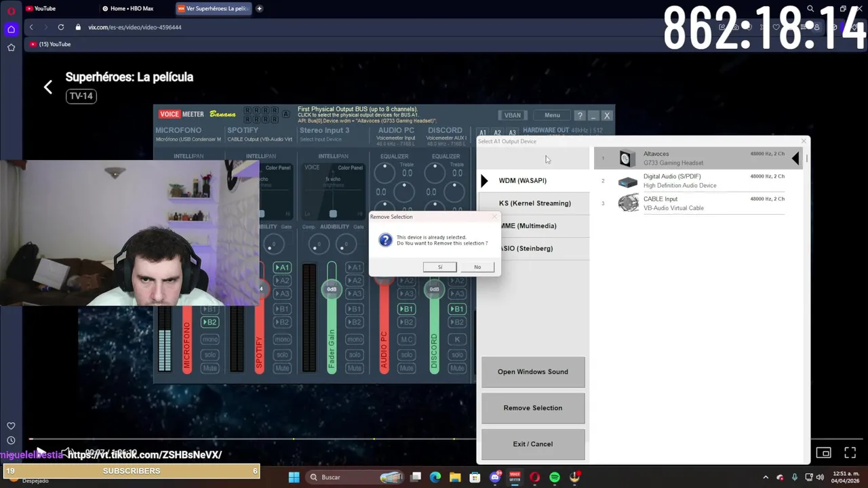This screenshot has height=488, width=868.
Task: Open the Windows Start menu
Action: 294,477
